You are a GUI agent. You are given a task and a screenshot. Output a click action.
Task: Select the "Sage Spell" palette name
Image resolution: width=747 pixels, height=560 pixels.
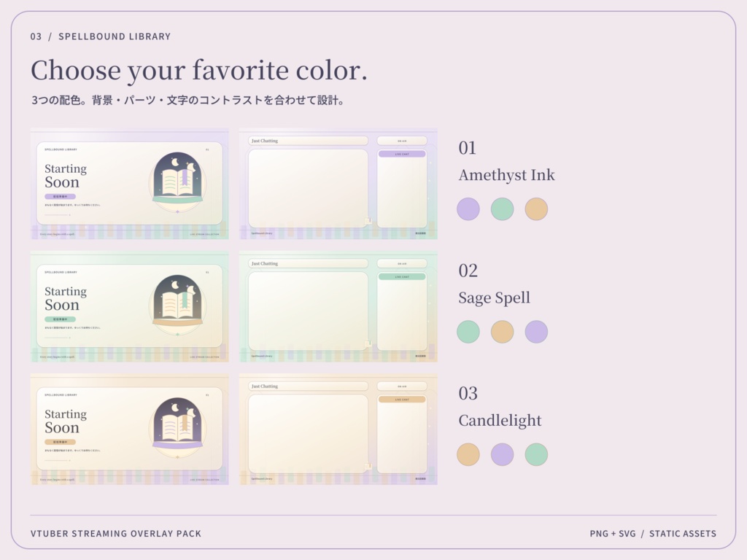click(x=494, y=298)
